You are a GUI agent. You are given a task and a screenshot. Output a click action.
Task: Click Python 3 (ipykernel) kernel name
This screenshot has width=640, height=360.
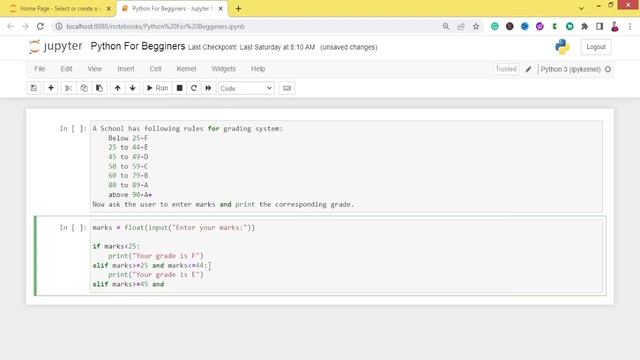(x=570, y=69)
